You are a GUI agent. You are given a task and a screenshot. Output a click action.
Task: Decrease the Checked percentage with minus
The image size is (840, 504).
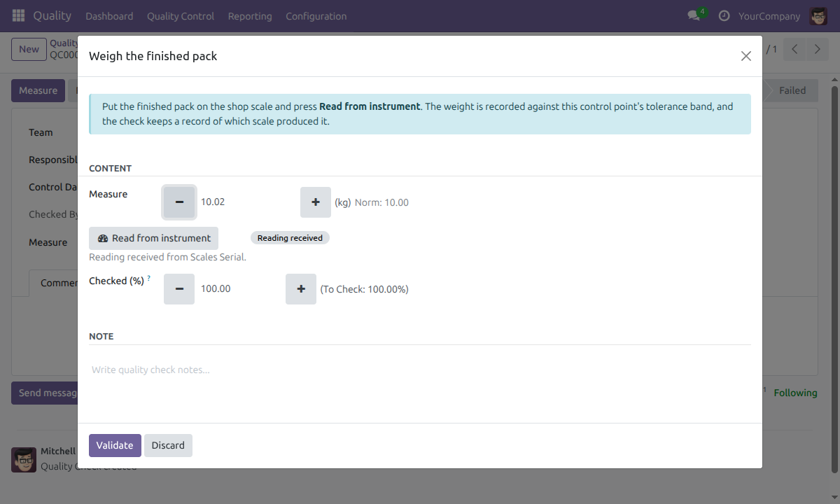[179, 288]
